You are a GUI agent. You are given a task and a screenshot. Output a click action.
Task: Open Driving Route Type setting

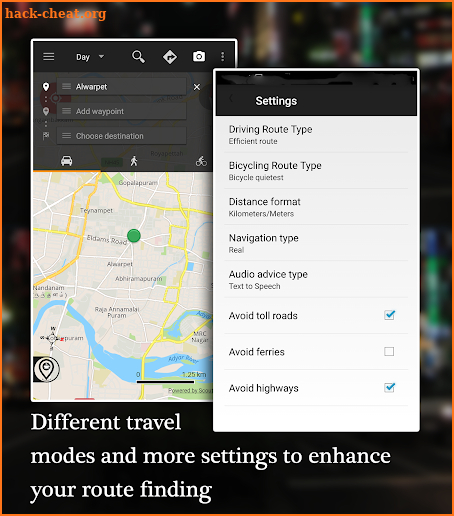click(316, 135)
